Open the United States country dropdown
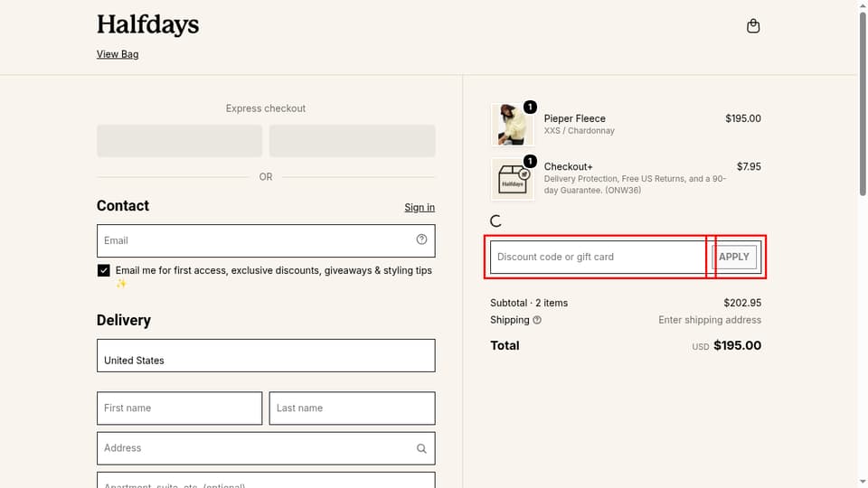 pyautogui.click(x=266, y=355)
